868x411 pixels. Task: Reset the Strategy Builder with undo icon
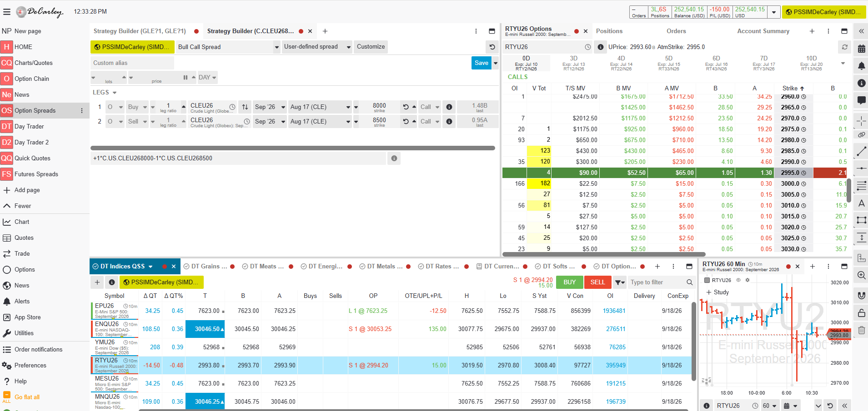click(x=492, y=47)
